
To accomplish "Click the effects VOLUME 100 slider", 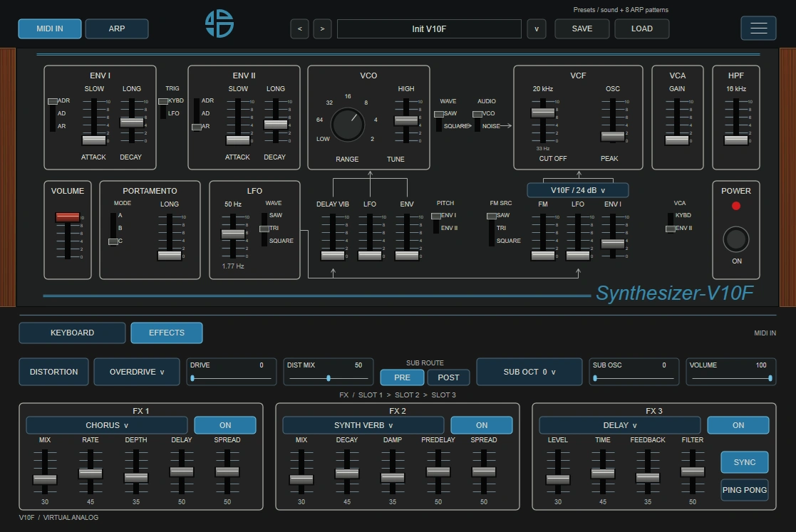I will click(731, 378).
